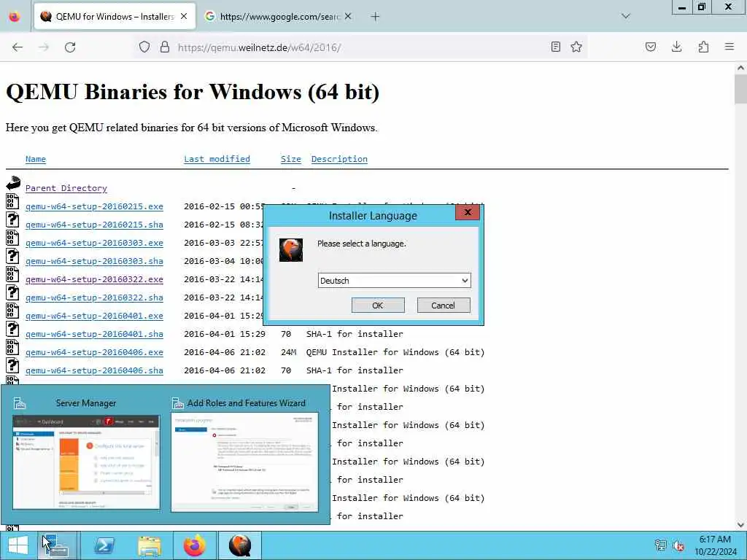Click Cancel in Installer Language dialog
The image size is (747, 560).
443,306
